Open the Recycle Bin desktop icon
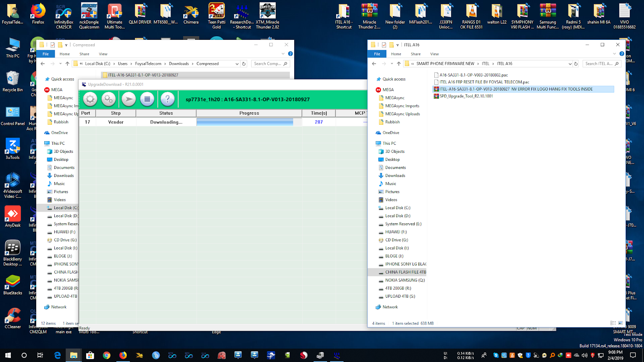644x362 pixels. [12, 82]
